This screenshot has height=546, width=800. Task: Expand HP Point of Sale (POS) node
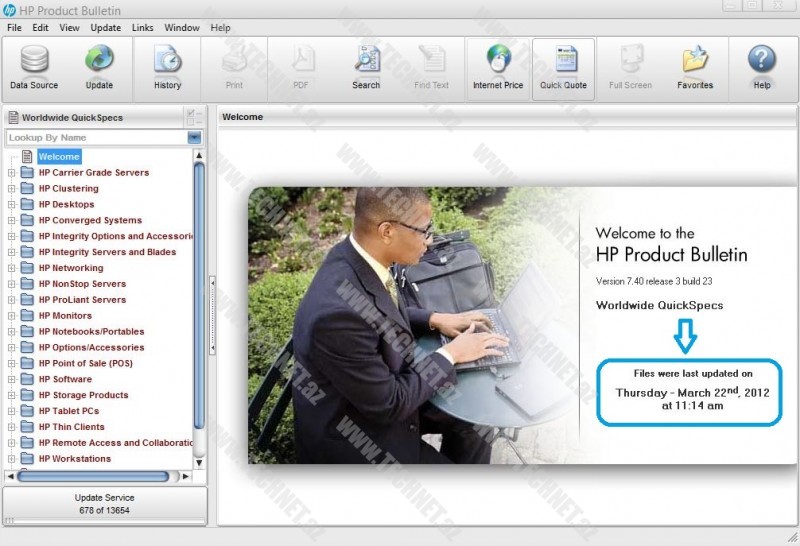[x=11, y=363]
